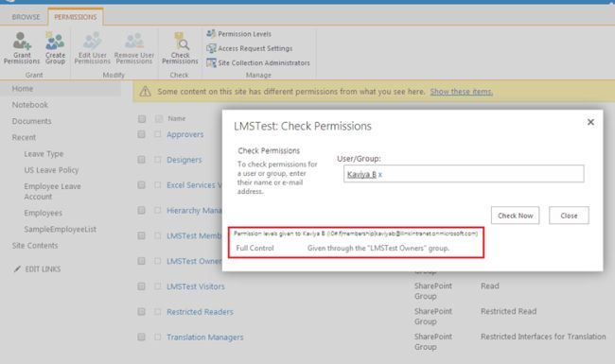Image resolution: width=615 pixels, height=364 pixels.
Task: Open the Leave Type list
Action: (44, 154)
